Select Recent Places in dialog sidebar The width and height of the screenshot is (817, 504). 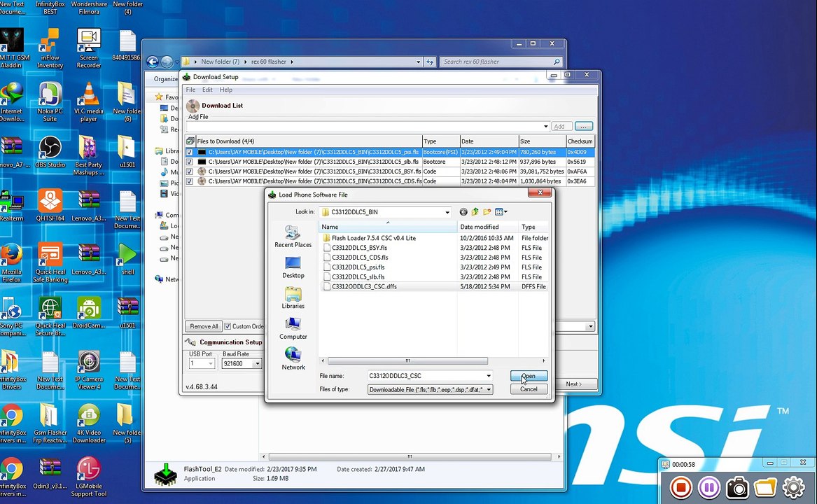(293, 237)
